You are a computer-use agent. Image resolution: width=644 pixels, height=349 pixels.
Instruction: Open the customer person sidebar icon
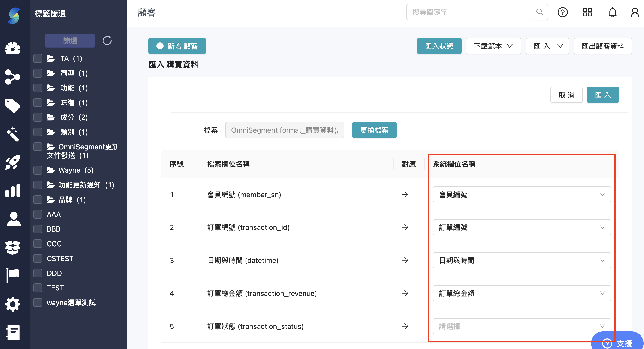click(x=14, y=219)
